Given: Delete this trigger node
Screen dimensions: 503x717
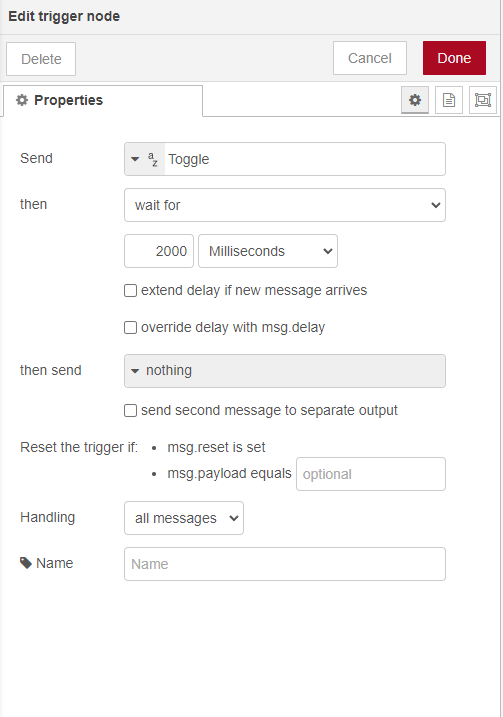Looking at the screenshot, I should point(41,59).
